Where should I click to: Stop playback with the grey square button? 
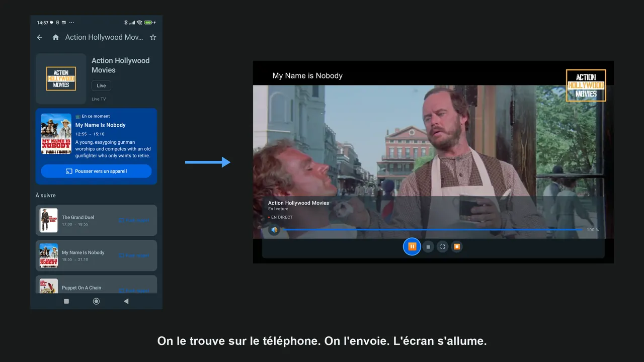428,247
